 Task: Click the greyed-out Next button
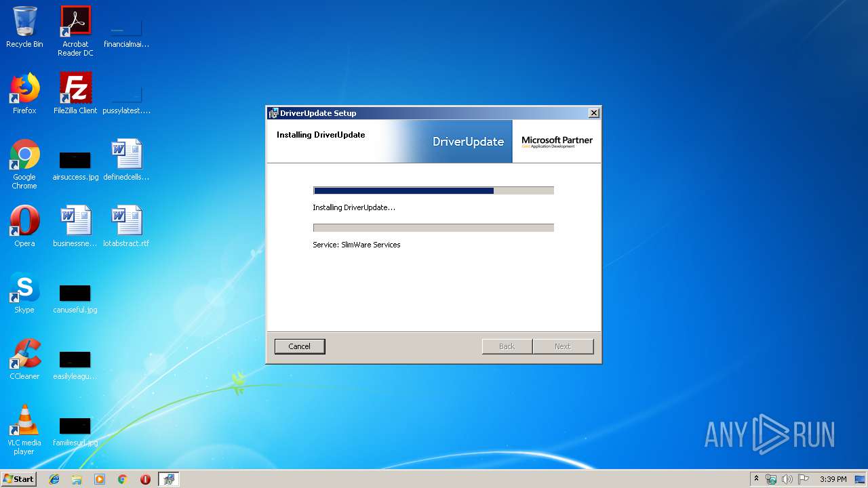pos(563,346)
